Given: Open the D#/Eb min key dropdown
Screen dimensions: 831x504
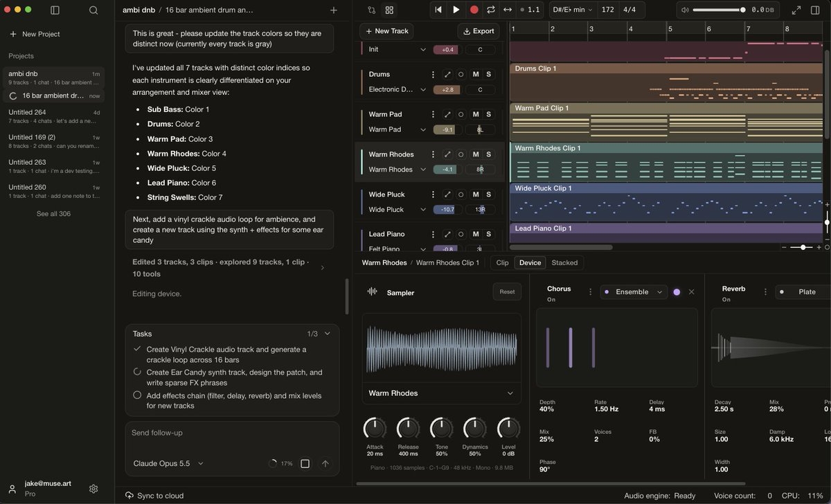Looking at the screenshot, I should click(571, 10).
